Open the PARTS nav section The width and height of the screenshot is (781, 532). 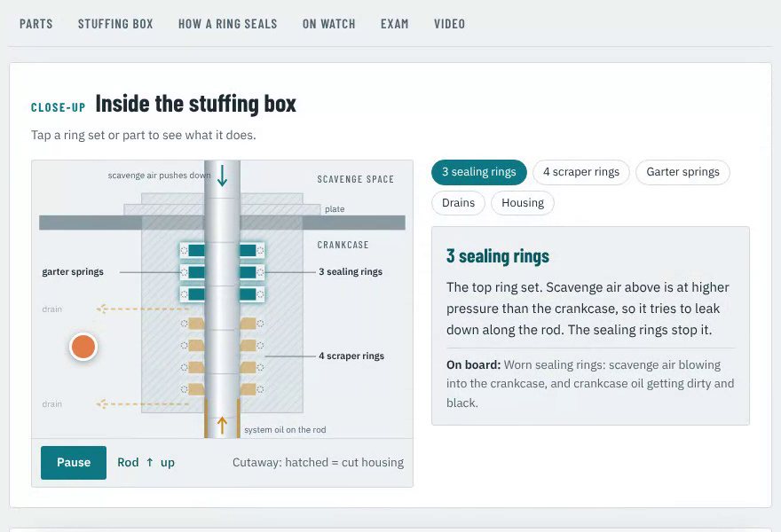35,24
